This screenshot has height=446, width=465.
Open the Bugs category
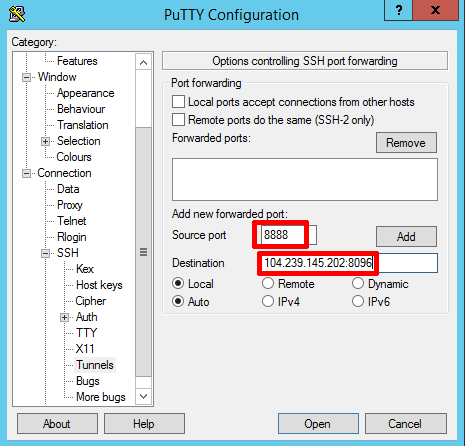coord(88,381)
